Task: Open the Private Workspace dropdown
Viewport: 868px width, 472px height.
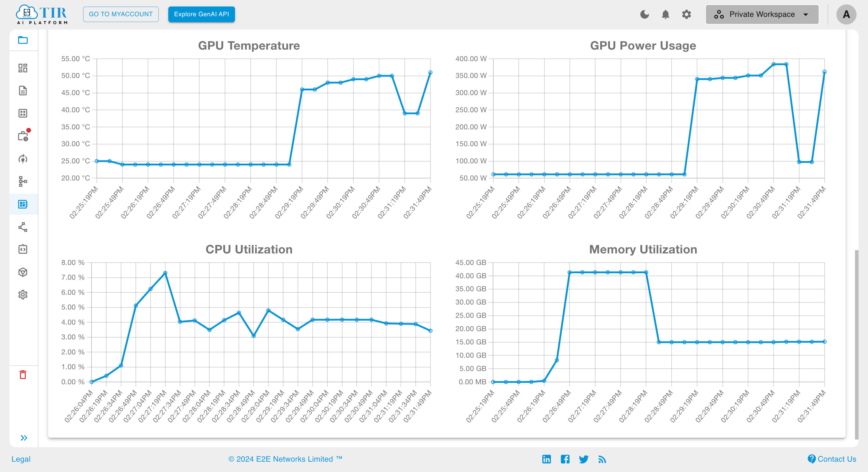Action: click(762, 14)
